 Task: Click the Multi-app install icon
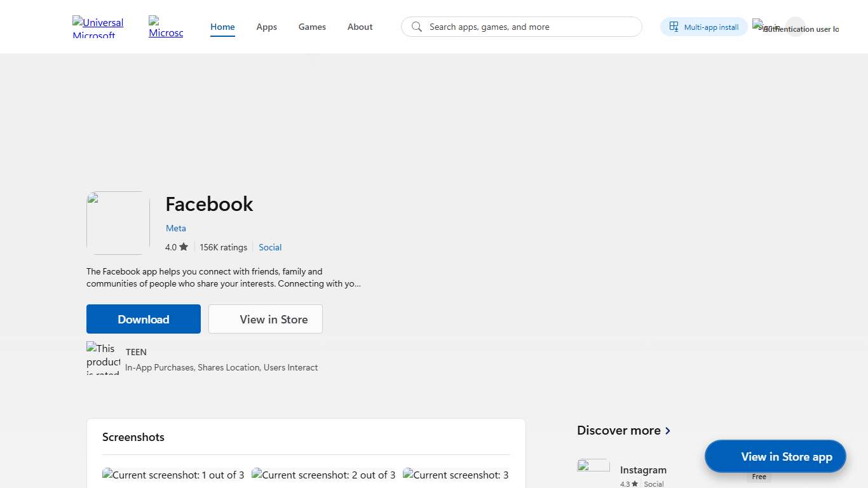pos(675,27)
